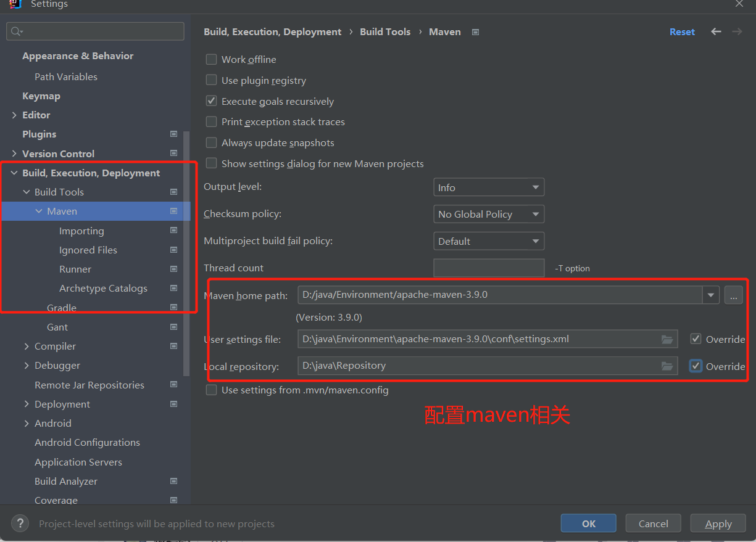This screenshot has height=542, width=756.
Task: Click the project-level icon beside Importing
Action: 173,231
